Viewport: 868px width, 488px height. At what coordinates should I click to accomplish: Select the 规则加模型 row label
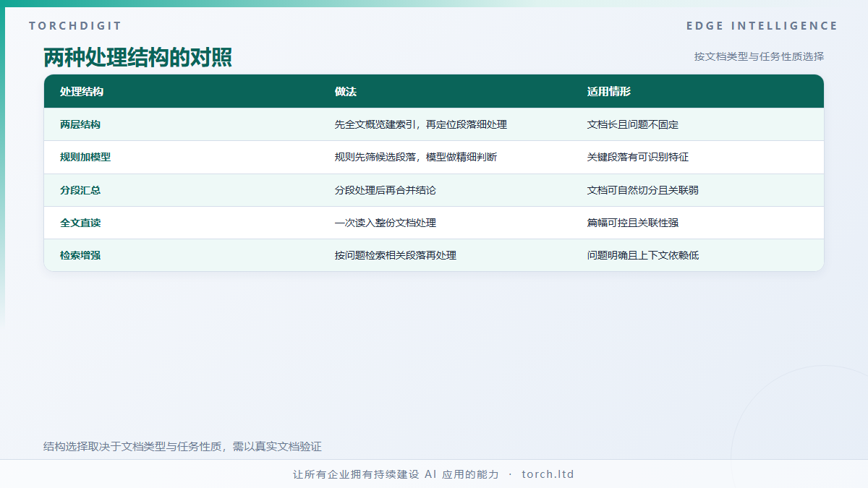coord(85,157)
